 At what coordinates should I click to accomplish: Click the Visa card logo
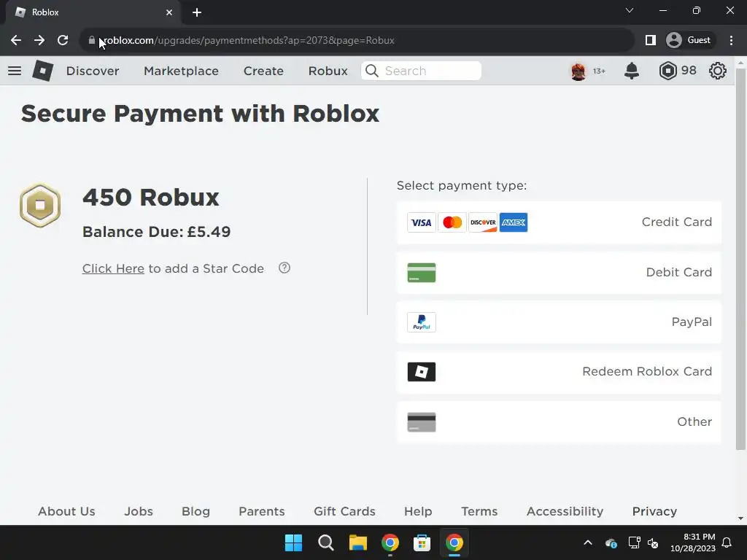click(421, 222)
